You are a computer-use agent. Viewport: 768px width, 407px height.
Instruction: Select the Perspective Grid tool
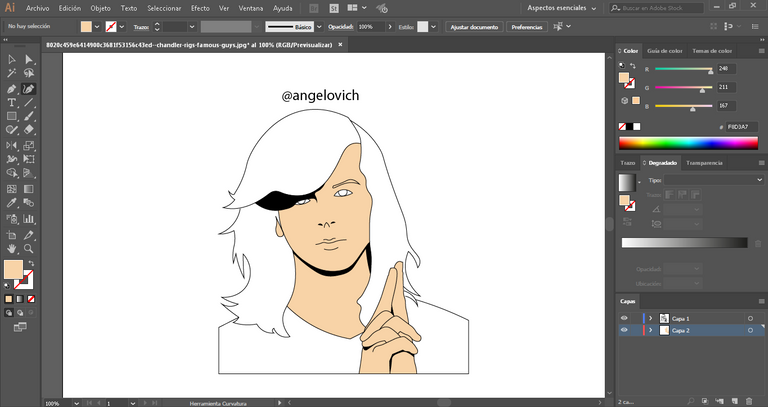[x=29, y=173]
